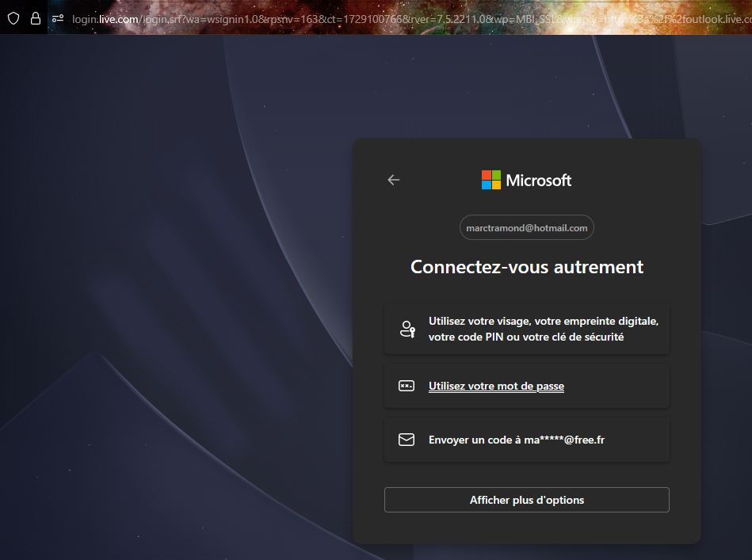The image size is (752, 560).
Task: Expand Afficher plus d'options
Action: point(527,500)
